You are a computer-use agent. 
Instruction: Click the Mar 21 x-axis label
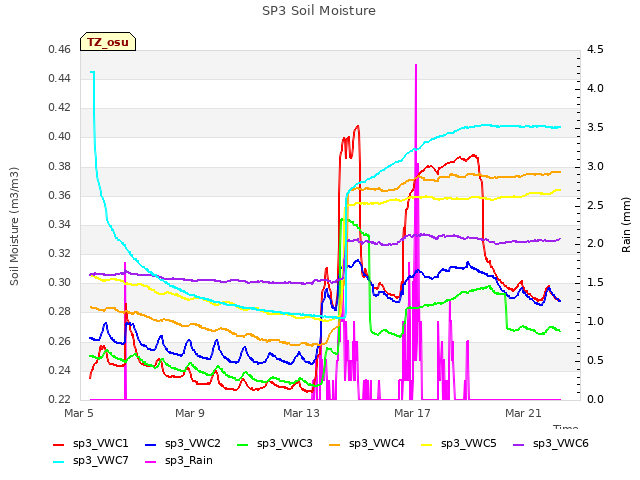(x=523, y=413)
